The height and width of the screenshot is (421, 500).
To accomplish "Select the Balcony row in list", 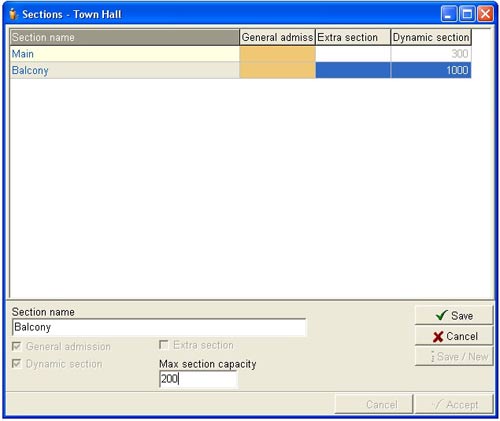I will pyautogui.click(x=240, y=70).
